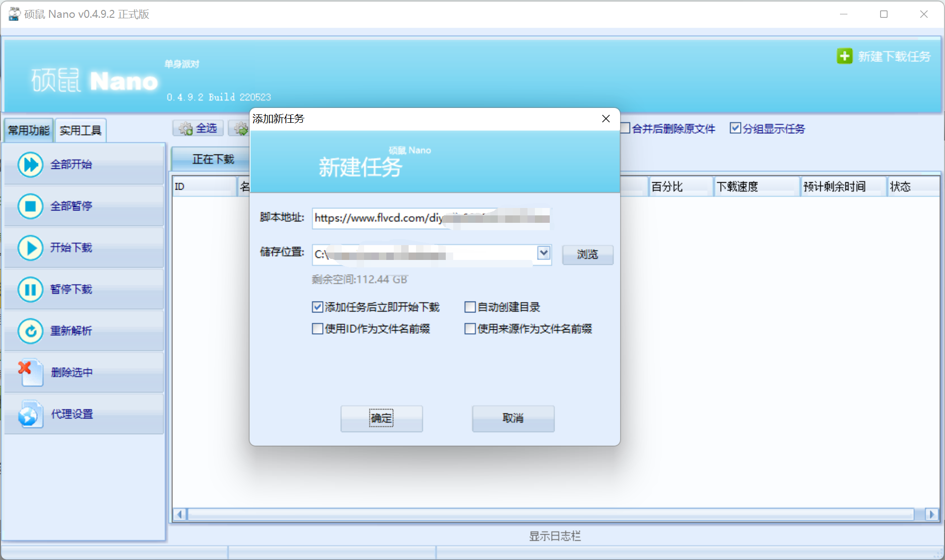Screen dimensions: 945x560
Task: Click the green plus 新建下载任务 icon
Action: coord(844,56)
